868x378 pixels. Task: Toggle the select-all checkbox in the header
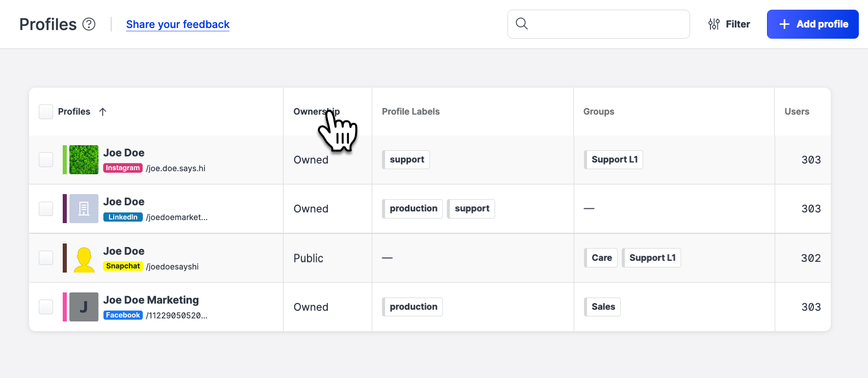(46, 112)
